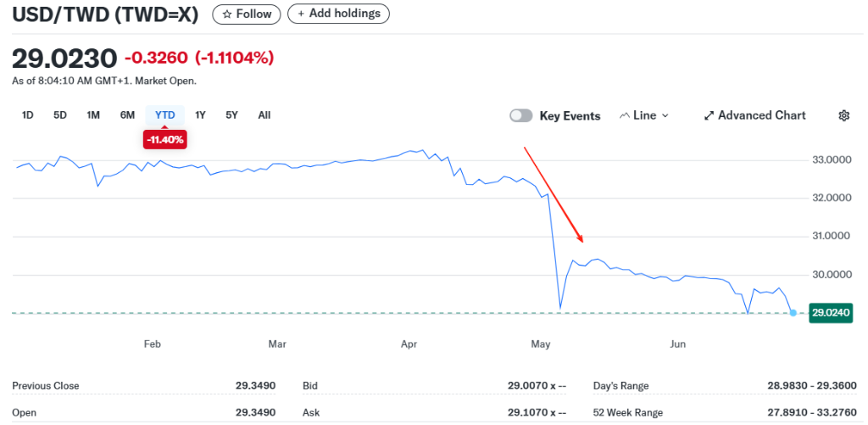Select the 1D time range
The image size is (868, 425).
[27, 115]
